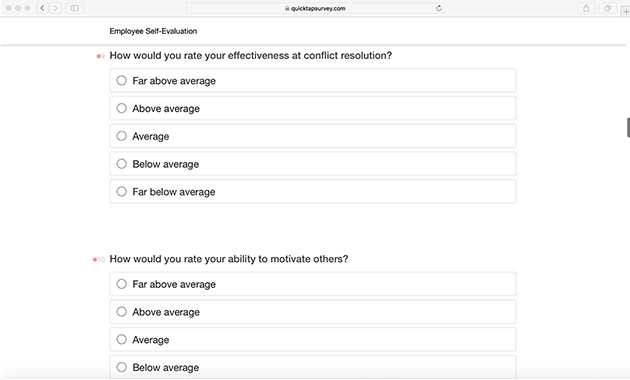630x380 pixels.
Task: Select Below average for motivating others
Action: [313, 367]
